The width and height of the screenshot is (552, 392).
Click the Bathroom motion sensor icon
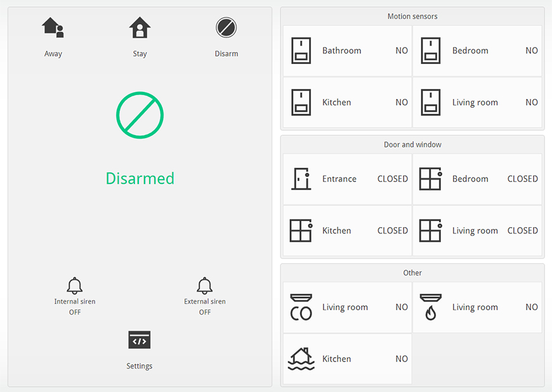(x=301, y=51)
